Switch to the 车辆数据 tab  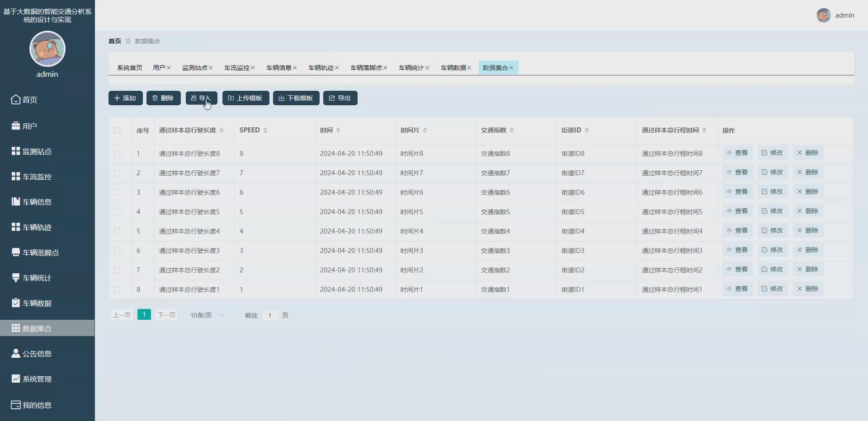[x=453, y=68]
